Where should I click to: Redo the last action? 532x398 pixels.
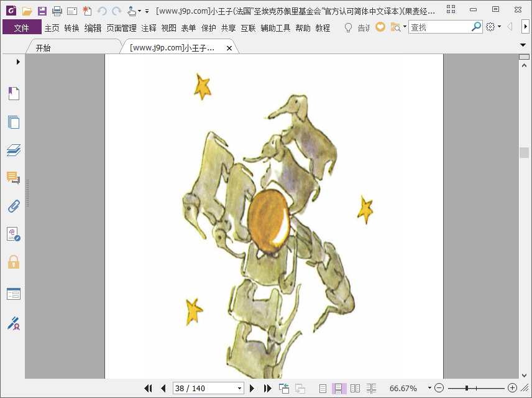click(x=117, y=11)
